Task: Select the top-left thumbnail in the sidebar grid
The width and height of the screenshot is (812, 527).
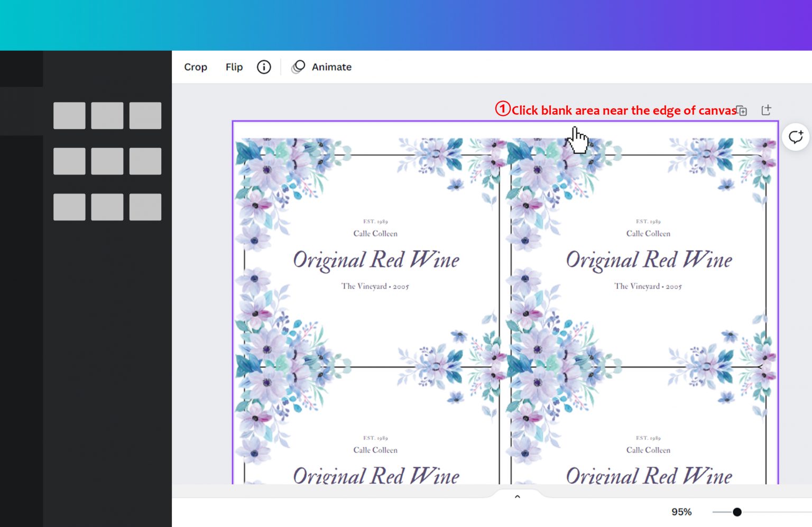Action: coord(69,115)
